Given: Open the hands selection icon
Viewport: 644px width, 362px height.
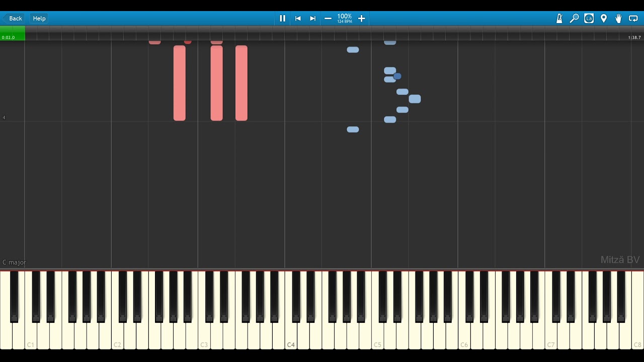Looking at the screenshot, I should 618,19.
